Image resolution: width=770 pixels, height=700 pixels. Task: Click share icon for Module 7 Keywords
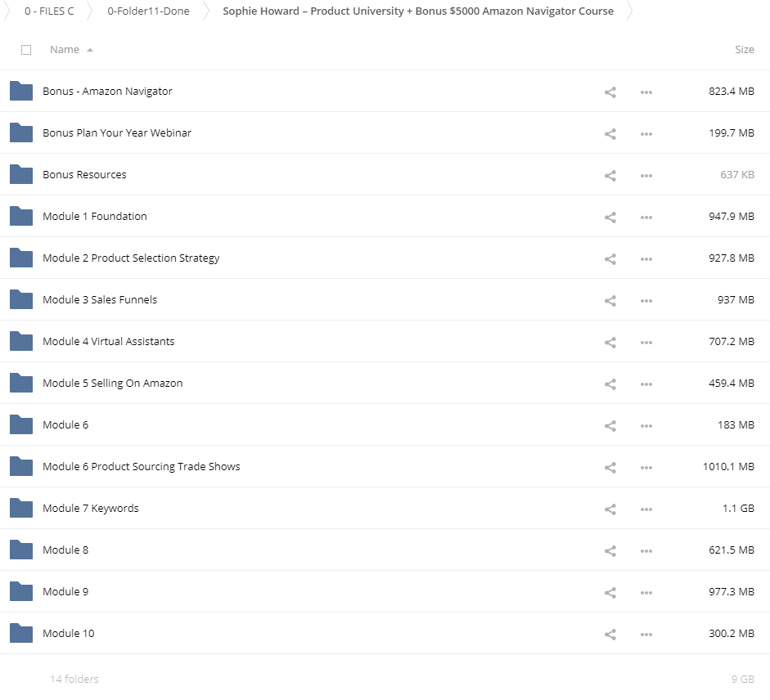coord(610,509)
